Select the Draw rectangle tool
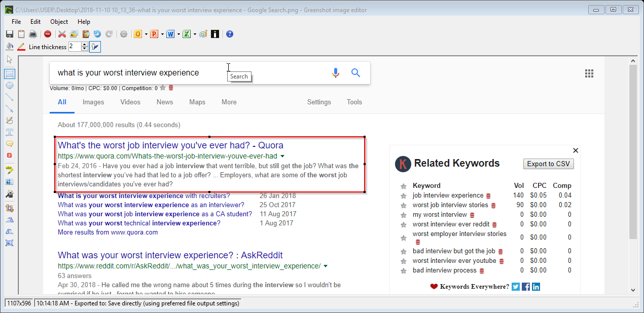644x313 pixels. (x=9, y=73)
